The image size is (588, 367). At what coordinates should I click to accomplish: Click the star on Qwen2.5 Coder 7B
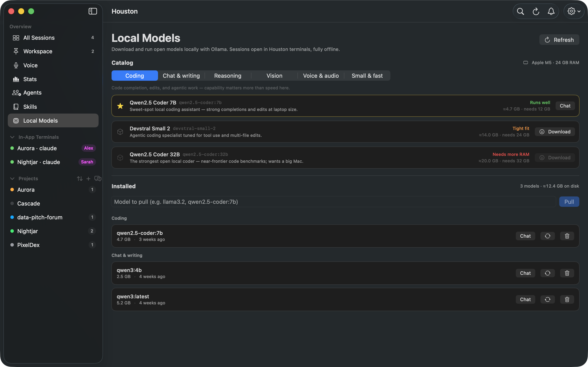point(120,106)
